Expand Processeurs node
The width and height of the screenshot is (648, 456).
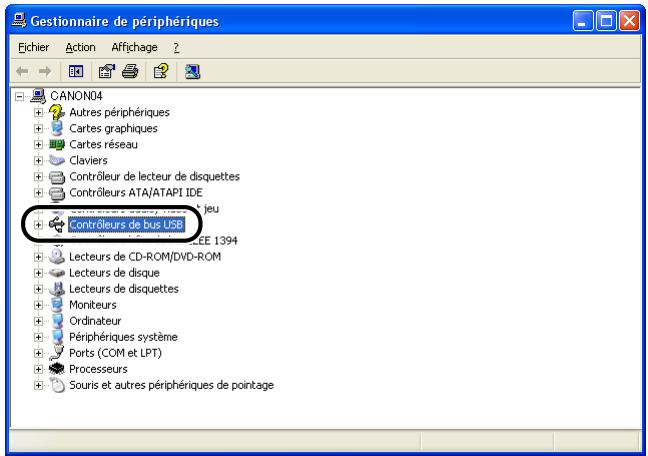[x=38, y=370]
